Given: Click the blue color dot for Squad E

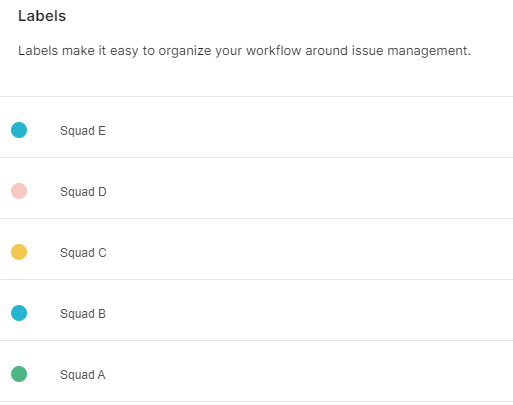Looking at the screenshot, I should [x=19, y=130].
